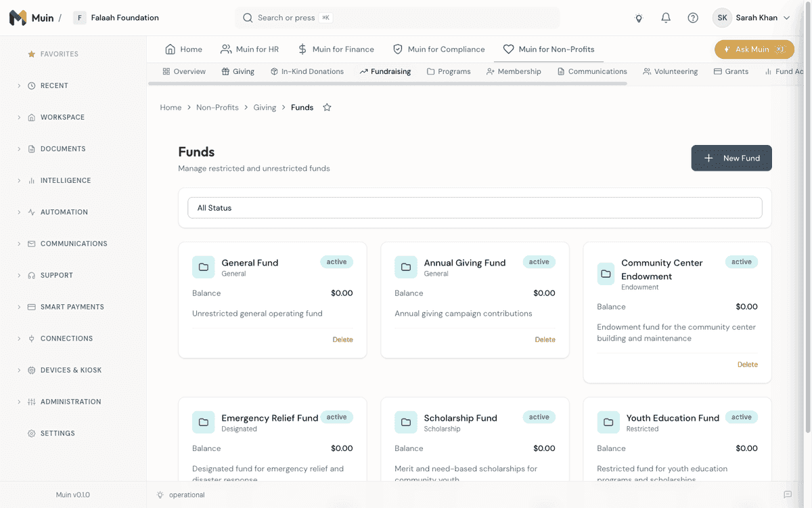Click the Community Center Endowment folder icon
Image resolution: width=812 pixels, height=508 pixels.
click(606, 274)
